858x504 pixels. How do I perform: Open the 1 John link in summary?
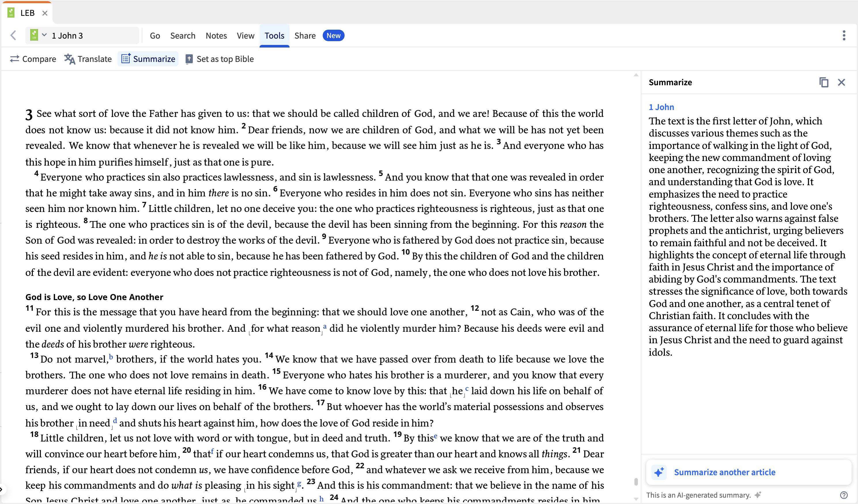661,107
